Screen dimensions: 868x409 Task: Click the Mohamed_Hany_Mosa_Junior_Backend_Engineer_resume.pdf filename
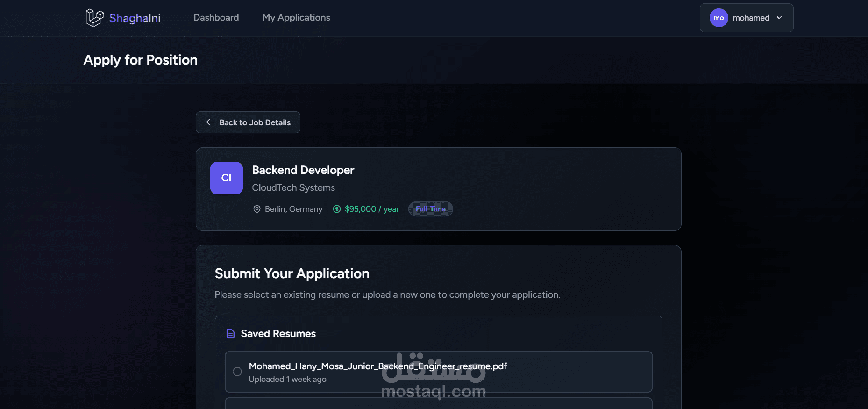coord(377,366)
